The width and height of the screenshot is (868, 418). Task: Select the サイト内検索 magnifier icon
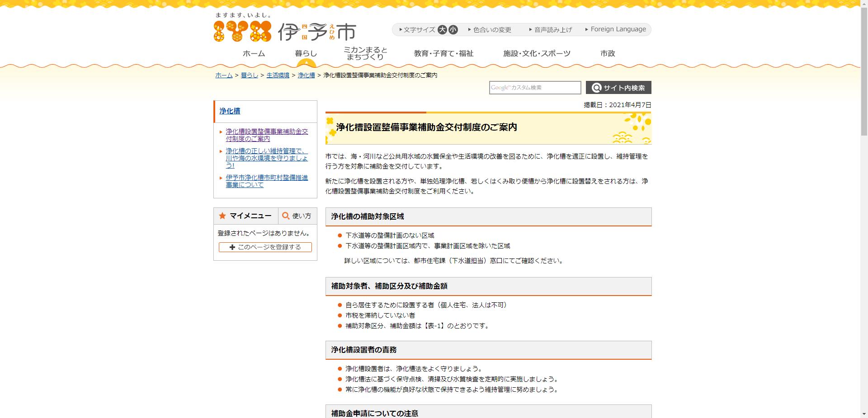pyautogui.click(x=597, y=87)
